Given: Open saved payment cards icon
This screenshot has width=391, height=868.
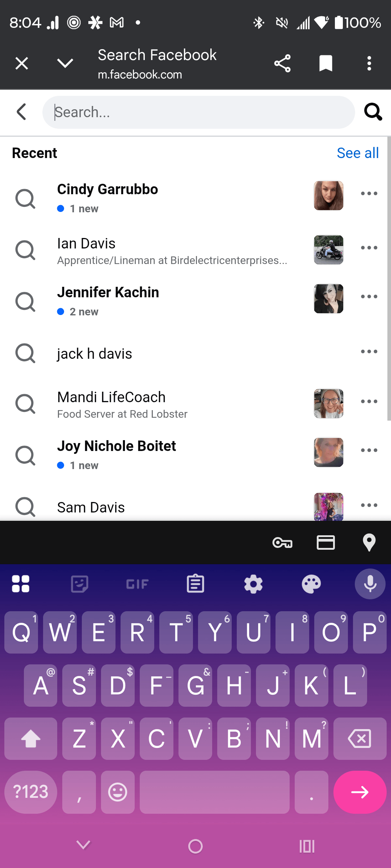Looking at the screenshot, I should point(325,542).
